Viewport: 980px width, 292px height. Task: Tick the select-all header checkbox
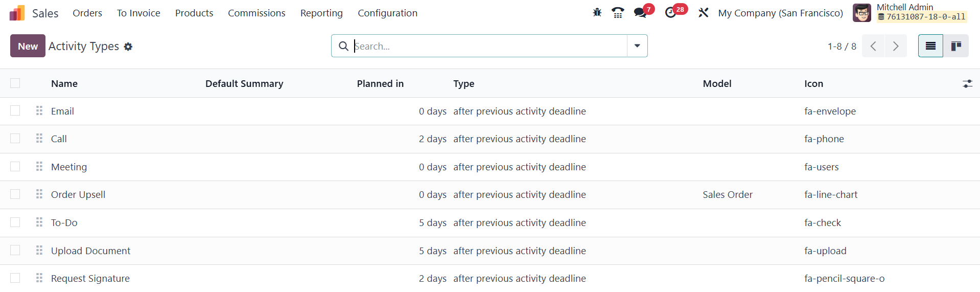(15, 83)
